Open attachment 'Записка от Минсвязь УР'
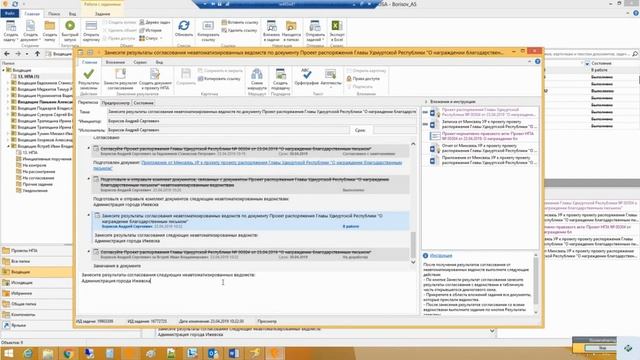Screen dimensions: 640x360 [484, 124]
